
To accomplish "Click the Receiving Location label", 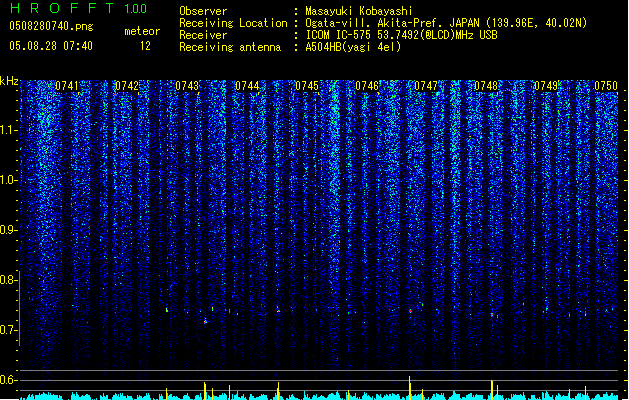I will coord(233,23).
